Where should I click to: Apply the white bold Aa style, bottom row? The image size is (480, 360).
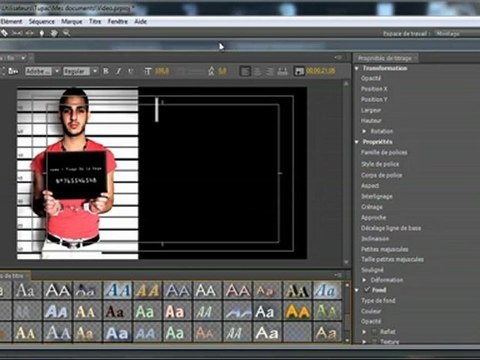(267, 333)
